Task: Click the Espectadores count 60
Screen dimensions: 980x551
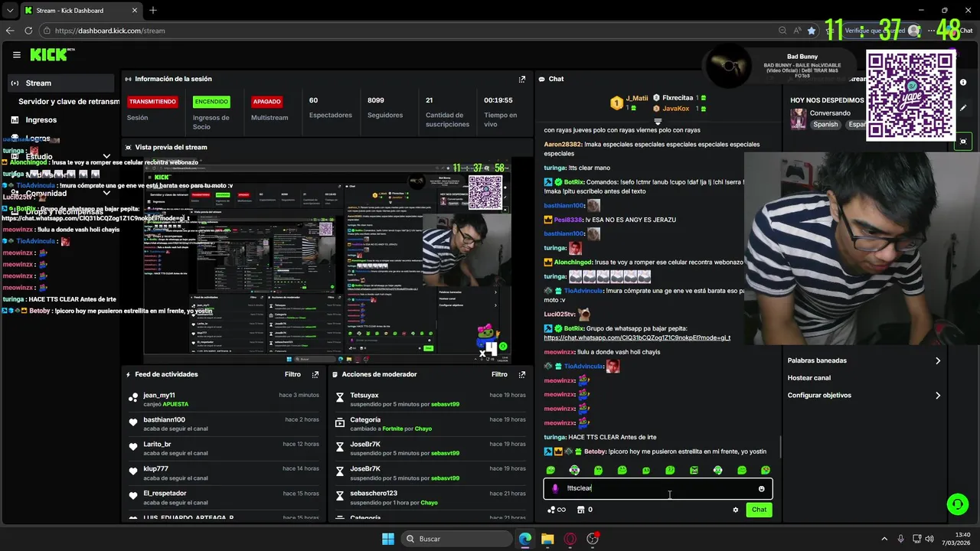Action: point(313,100)
